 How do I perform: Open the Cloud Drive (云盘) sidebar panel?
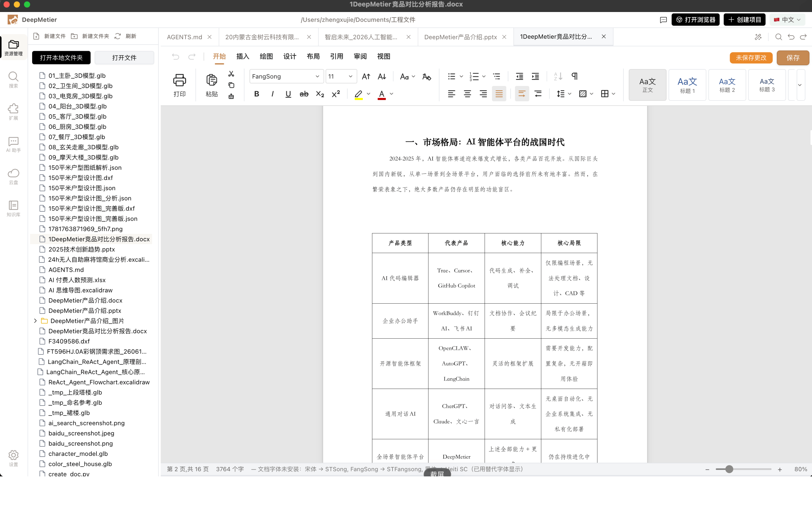click(x=14, y=176)
